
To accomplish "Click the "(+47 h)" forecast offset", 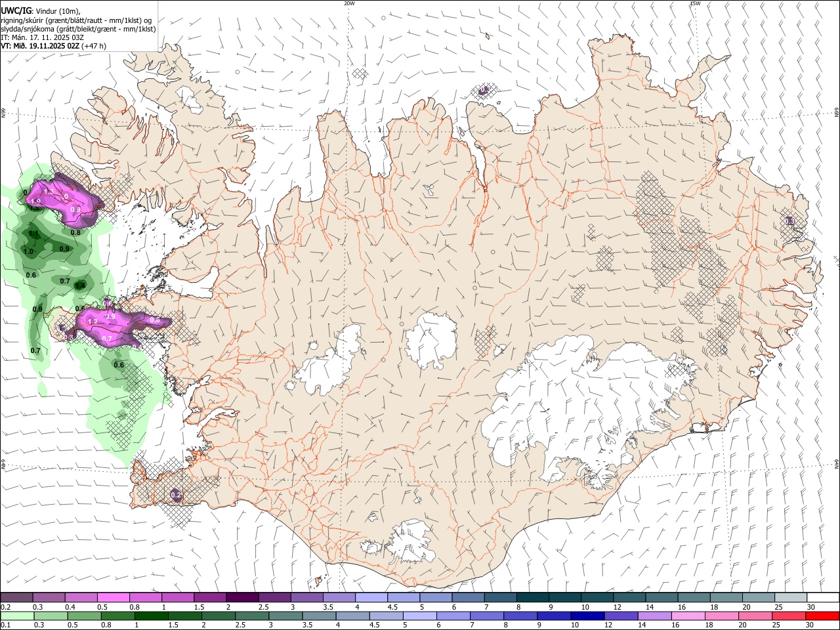I will pyautogui.click(x=94, y=46).
